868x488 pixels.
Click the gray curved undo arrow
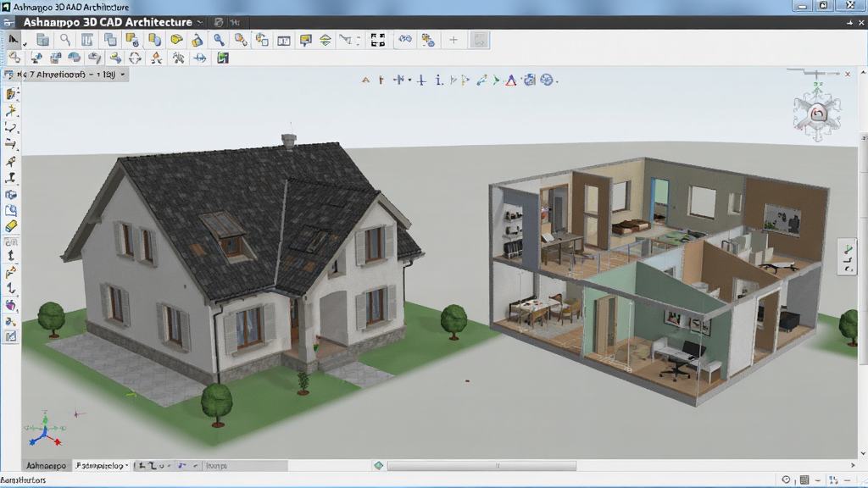(95, 58)
